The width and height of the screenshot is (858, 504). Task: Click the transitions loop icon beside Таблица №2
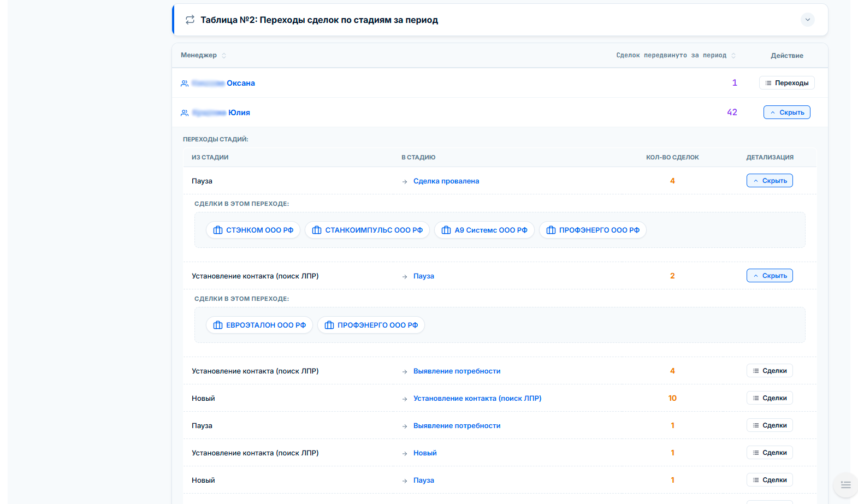pos(190,20)
